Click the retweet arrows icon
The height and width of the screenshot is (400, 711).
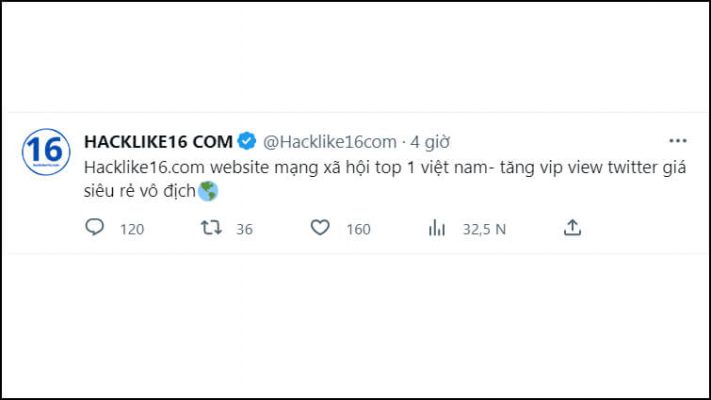coord(210,228)
